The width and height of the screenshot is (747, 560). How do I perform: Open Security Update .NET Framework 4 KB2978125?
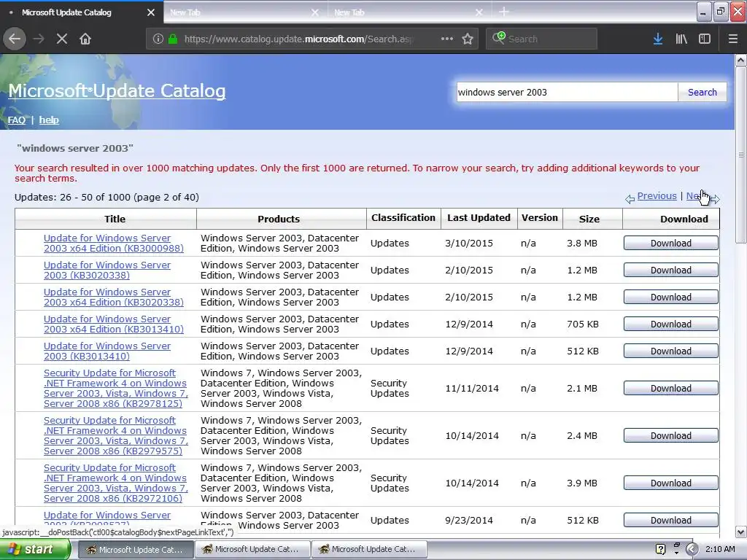pyautogui.click(x=116, y=389)
